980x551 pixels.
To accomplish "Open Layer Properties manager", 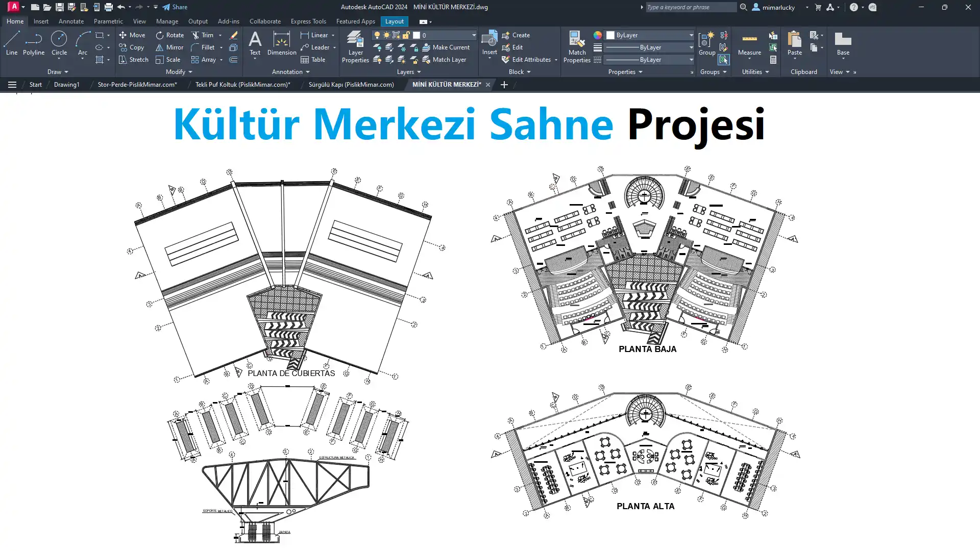I will [x=355, y=46].
